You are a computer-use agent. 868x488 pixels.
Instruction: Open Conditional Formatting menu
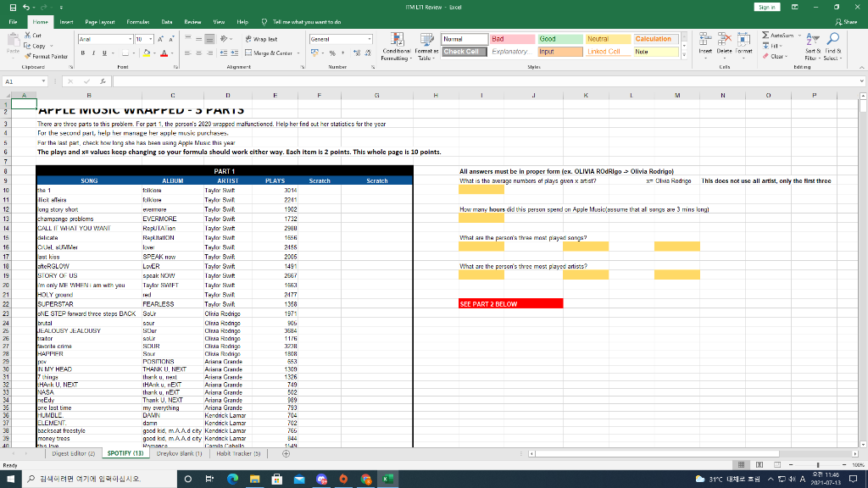point(397,47)
